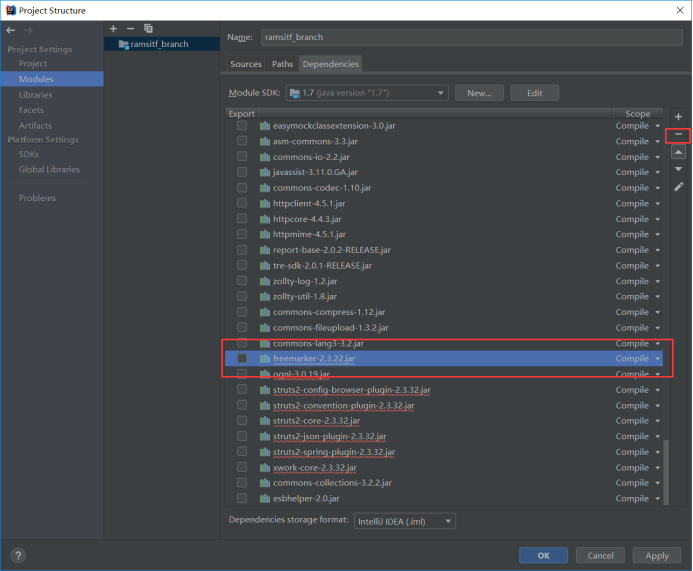The width and height of the screenshot is (693, 571).
Task: Toggle export checkbox for asm-commons-3.3.jar
Action: (x=242, y=141)
